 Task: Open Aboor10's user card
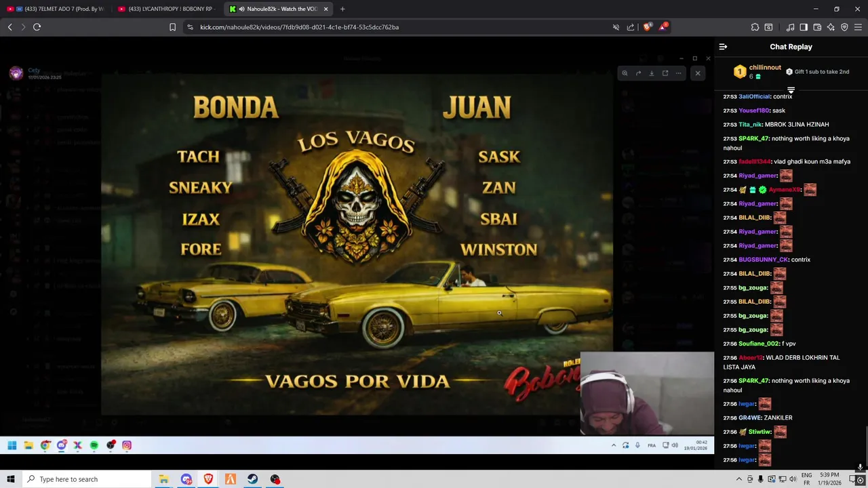tap(751, 357)
